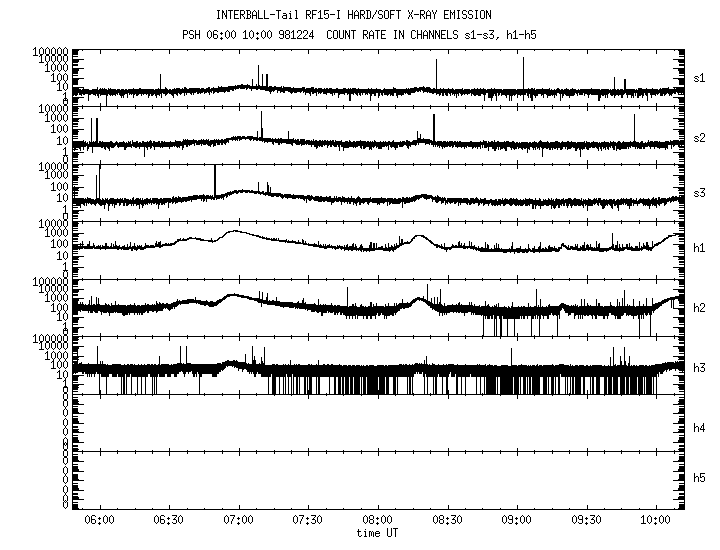720x550 pixels.
Task: Click the h2 curve peak near 07:00
Action: [x=233, y=296]
